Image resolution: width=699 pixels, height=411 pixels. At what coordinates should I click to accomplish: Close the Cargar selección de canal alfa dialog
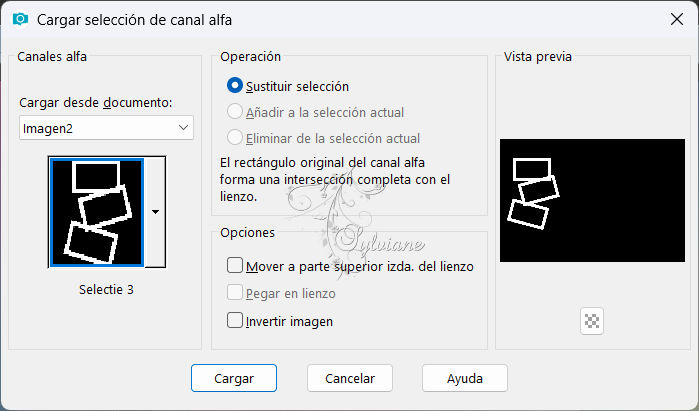coord(677,19)
